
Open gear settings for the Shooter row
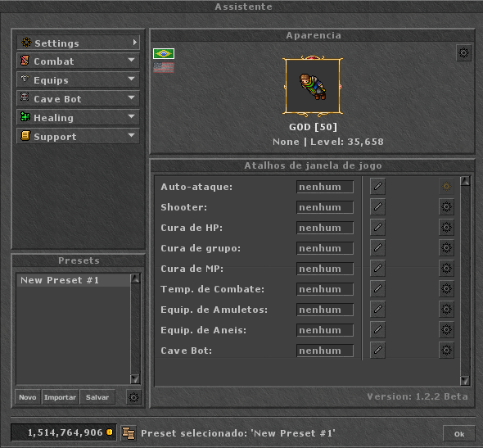[446, 206]
